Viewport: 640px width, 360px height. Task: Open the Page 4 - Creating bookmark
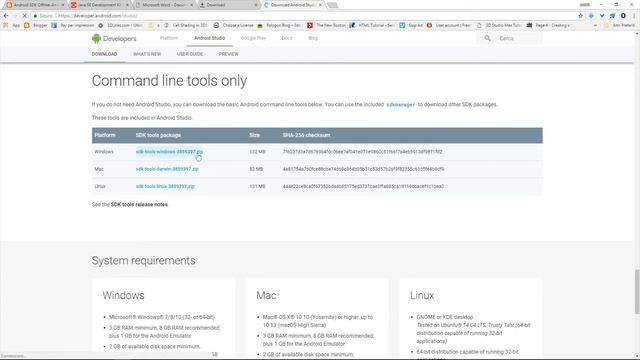(548, 25)
